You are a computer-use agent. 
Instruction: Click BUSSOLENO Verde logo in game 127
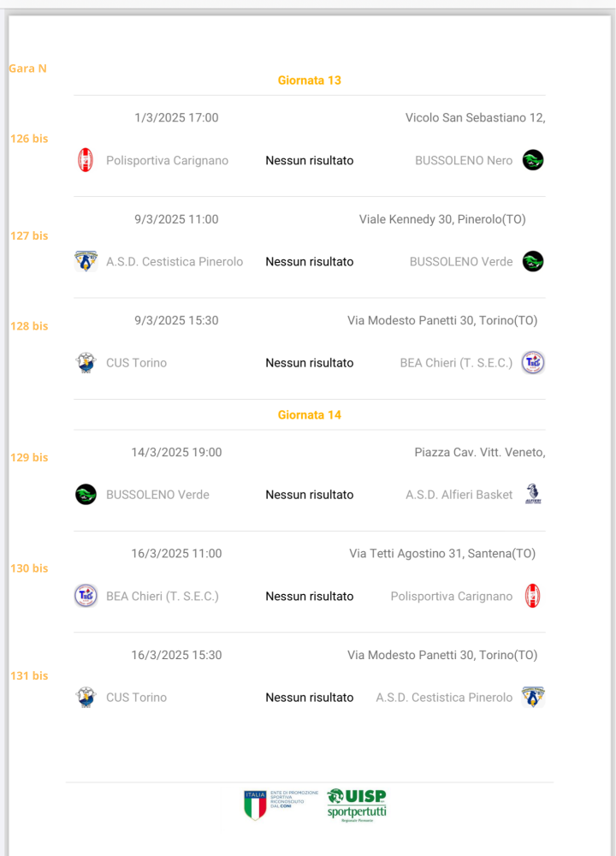point(532,261)
